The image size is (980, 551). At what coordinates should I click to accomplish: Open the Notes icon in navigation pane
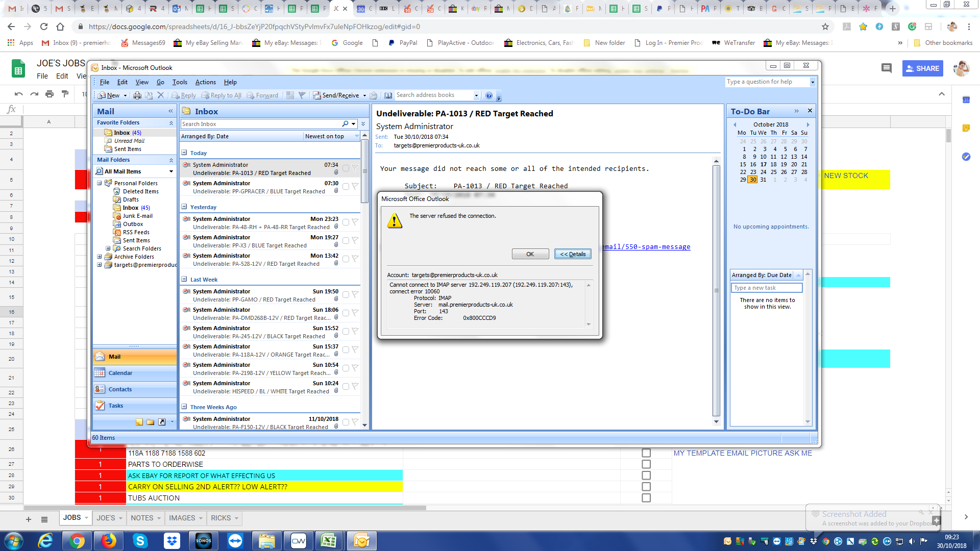[139, 422]
